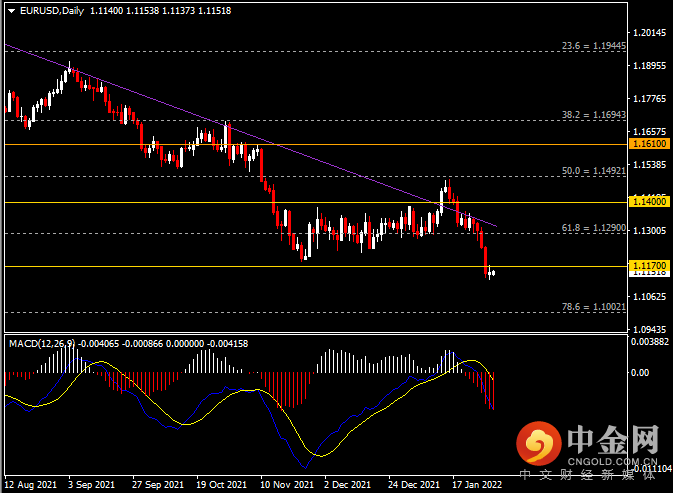Click the 12 Aug 2021 date label
Screen dimensions: 673x493
coord(30,485)
